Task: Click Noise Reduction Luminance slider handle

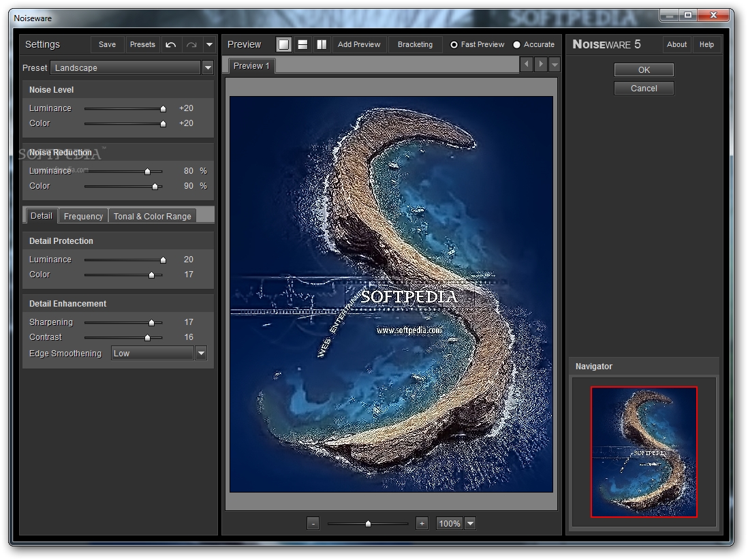Action: pyautogui.click(x=147, y=171)
